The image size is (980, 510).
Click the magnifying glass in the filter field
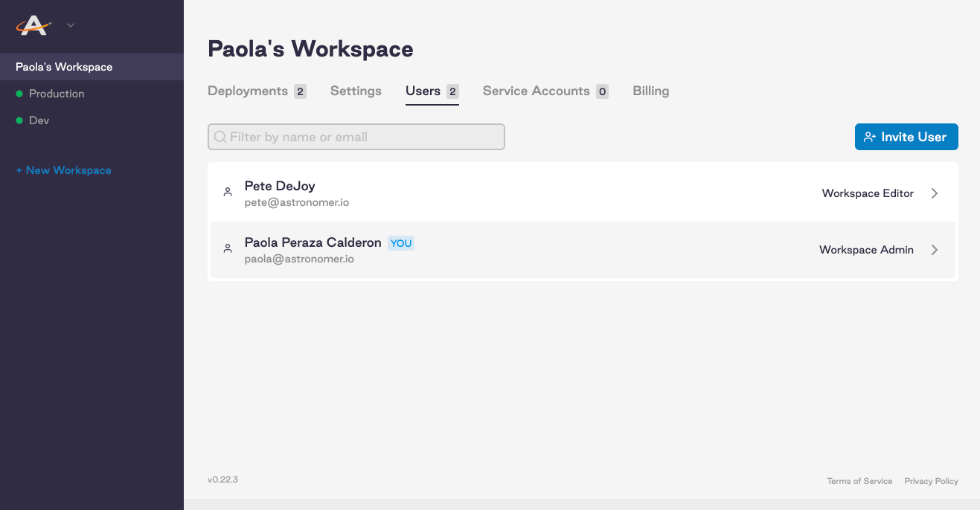tap(220, 137)
